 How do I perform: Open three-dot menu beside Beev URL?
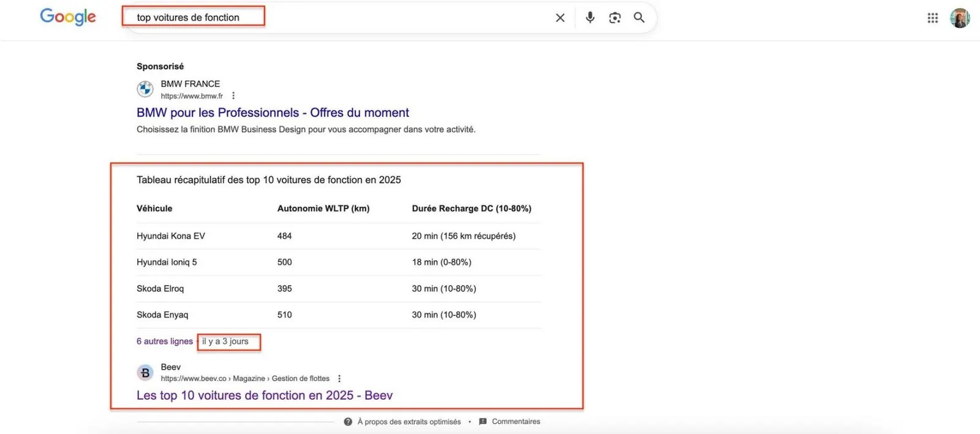pyautogui.click(x=339, y=379)
